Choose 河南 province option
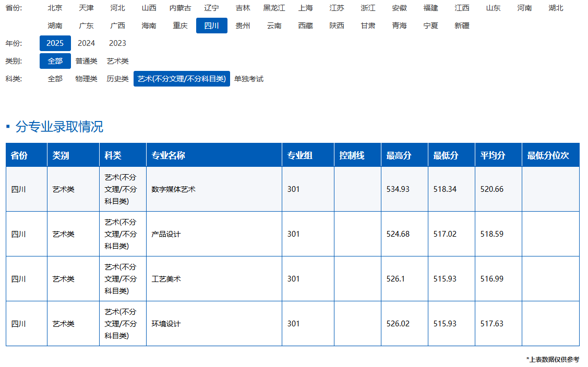Viewport: 588px width, 367px height. 525,8
